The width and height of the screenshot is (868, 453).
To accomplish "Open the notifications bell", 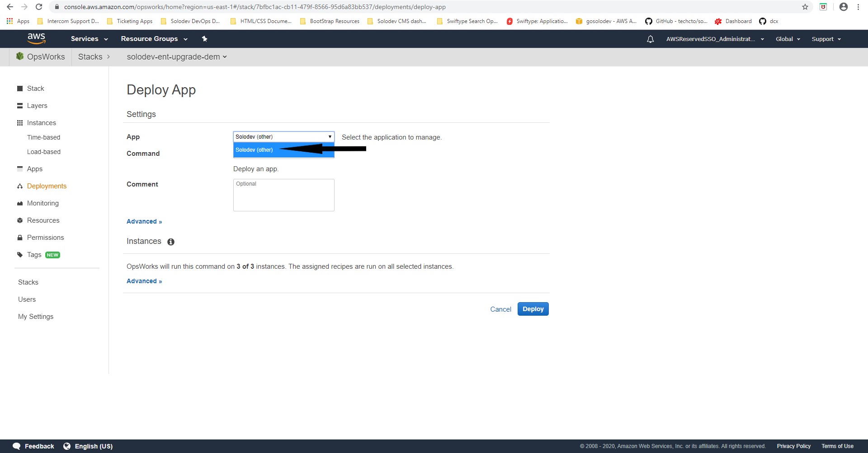I will (650, 39).
